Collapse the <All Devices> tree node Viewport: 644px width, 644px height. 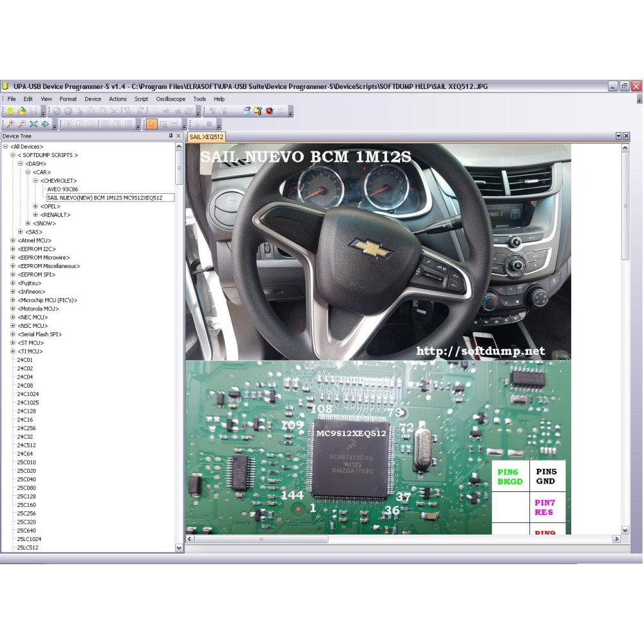5,147
